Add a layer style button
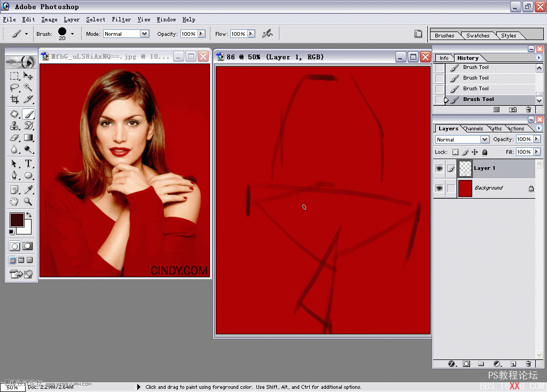 tap(452, 364)
